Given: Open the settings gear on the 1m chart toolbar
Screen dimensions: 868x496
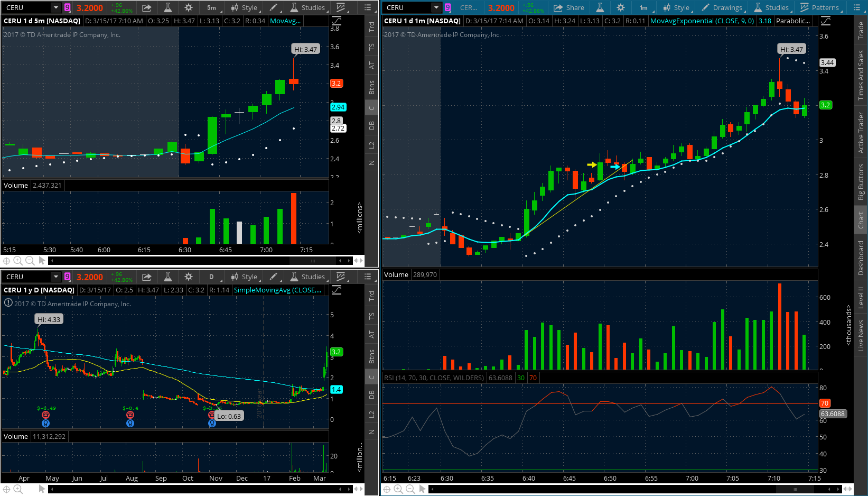Looking at the screenshot, I should (621, 7).
